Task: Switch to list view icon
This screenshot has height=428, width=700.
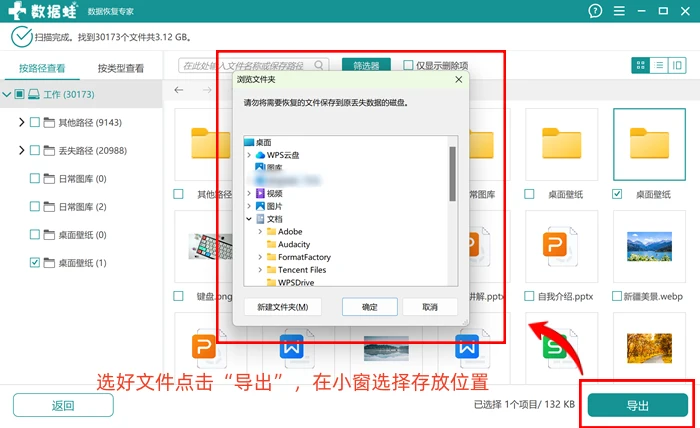Action: click(x=658, y=66)
